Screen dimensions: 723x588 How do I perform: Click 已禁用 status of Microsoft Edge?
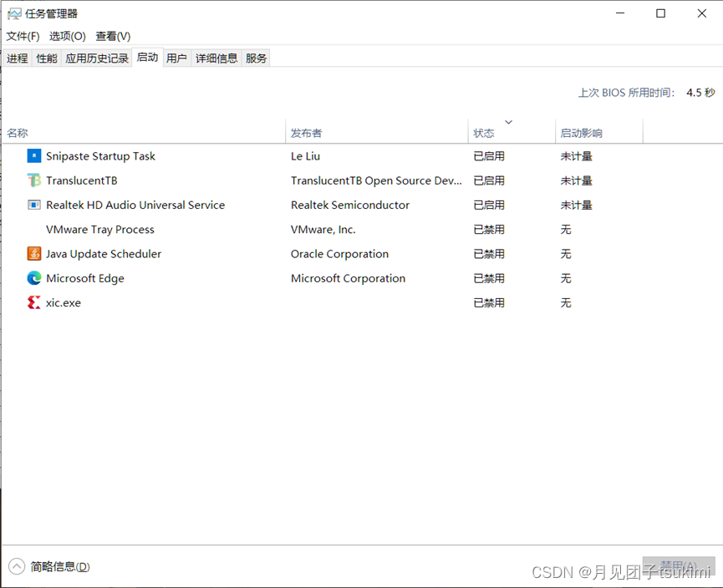pos(489,278)
